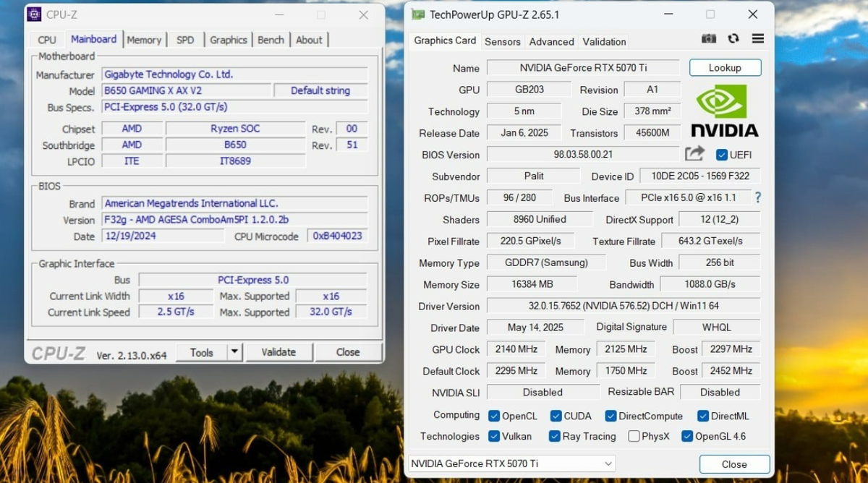Screen dimensions: 868x483
Task: Switch to the Sensors tab in GPU-Z
Action: pos(503,41)
